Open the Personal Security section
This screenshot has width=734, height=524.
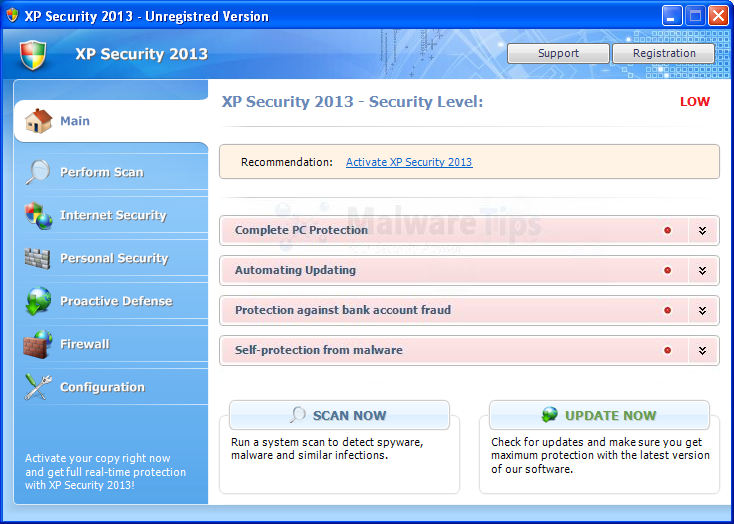click(111, 258)
